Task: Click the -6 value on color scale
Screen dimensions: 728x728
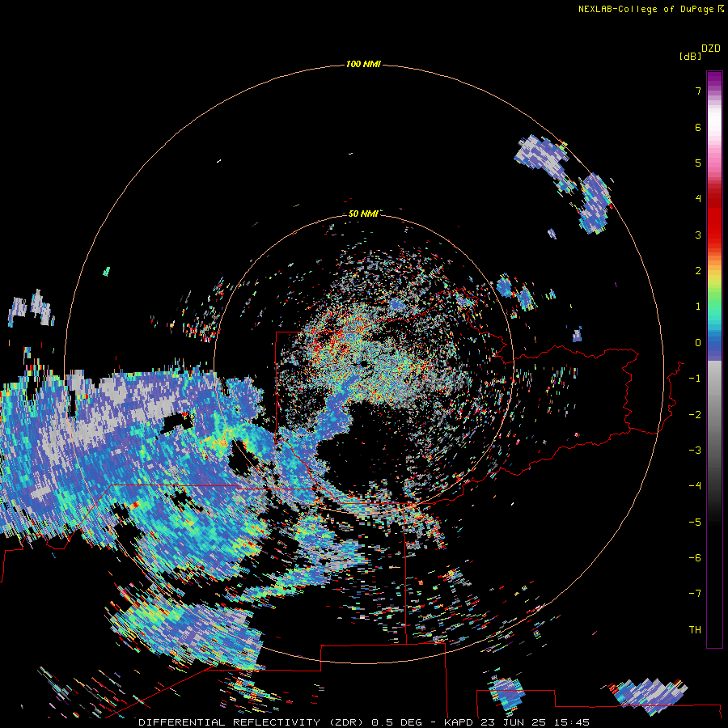Action: (x=695, y=557)
